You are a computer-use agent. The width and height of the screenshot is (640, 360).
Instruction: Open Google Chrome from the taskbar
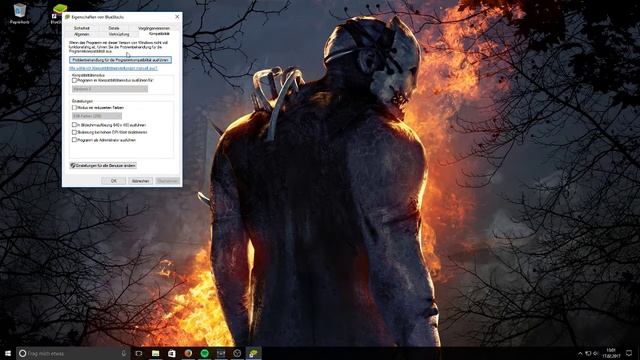(x=188, y=353)
